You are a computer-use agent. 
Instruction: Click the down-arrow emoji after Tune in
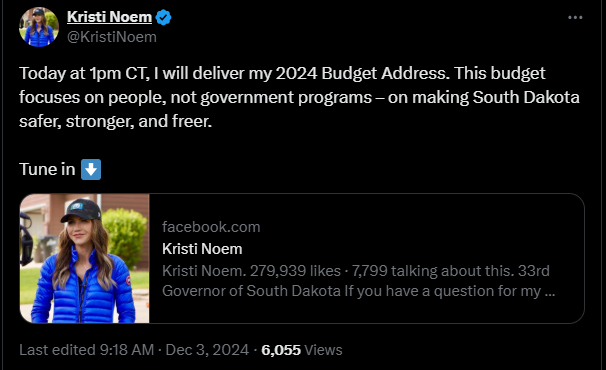tap(91, 169)
